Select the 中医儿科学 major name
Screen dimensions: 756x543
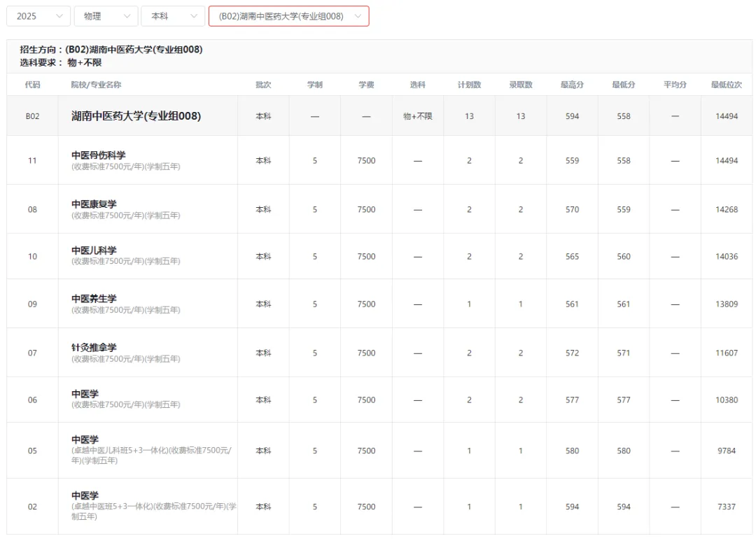(94, 251)
